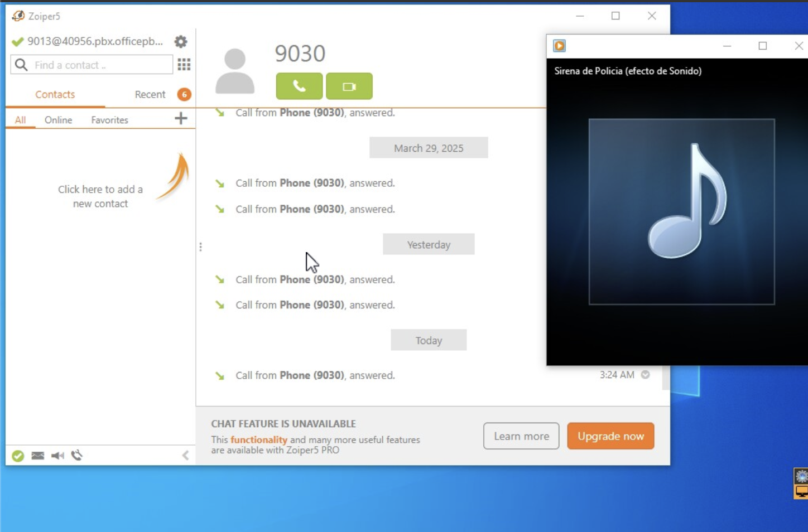
Task: Select the All contacts filter
Action: pyautogui.click(x=20, y=120)
